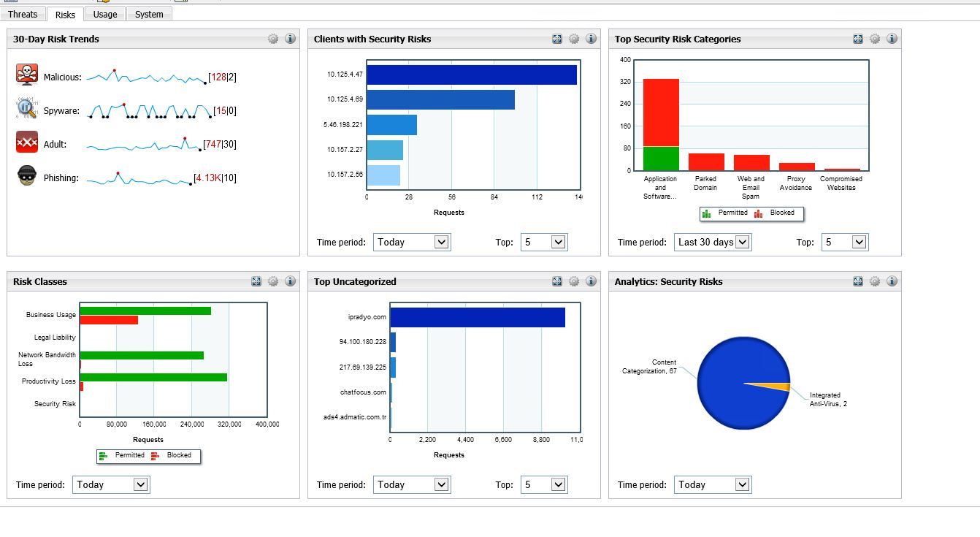
Task: Open Top dropdown in Top Uncategorized panel
Action: click(x=544, y=484)
